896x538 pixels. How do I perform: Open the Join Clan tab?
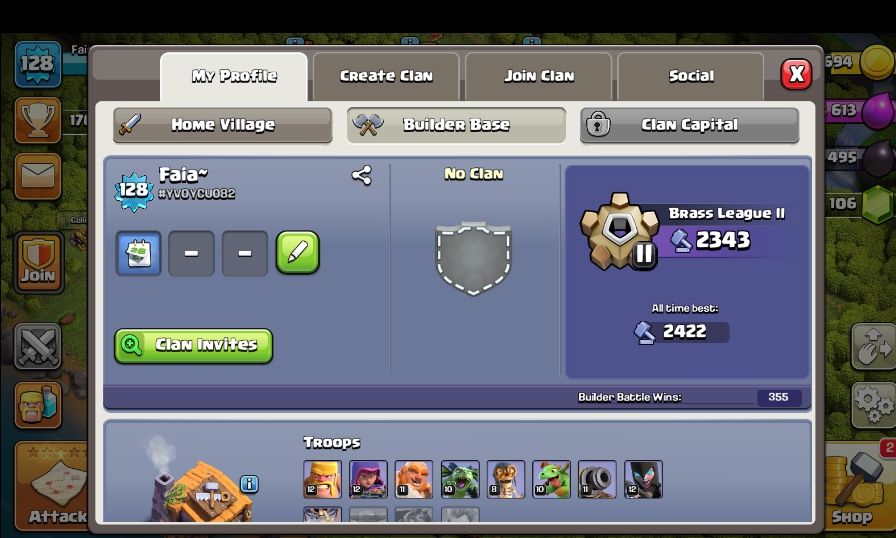click(x=539, y=76)
